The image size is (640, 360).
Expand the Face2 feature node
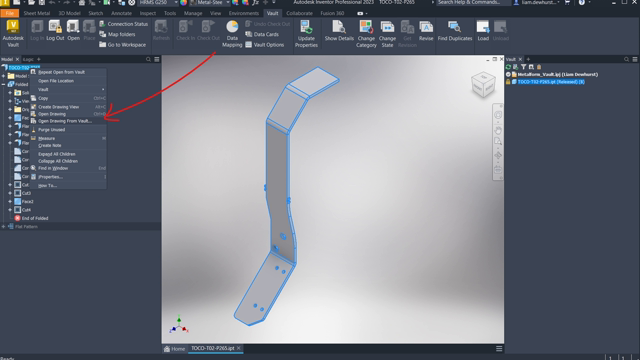point(10,202)
